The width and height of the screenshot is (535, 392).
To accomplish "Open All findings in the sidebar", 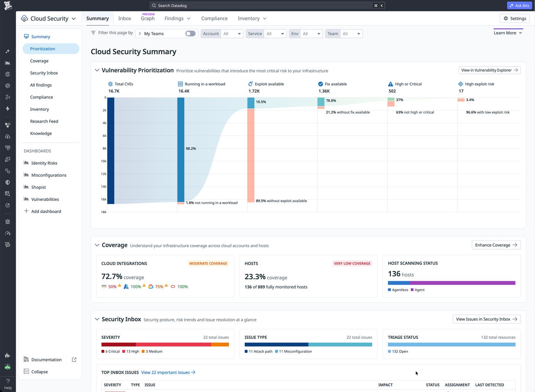I will tap(41, 85).
